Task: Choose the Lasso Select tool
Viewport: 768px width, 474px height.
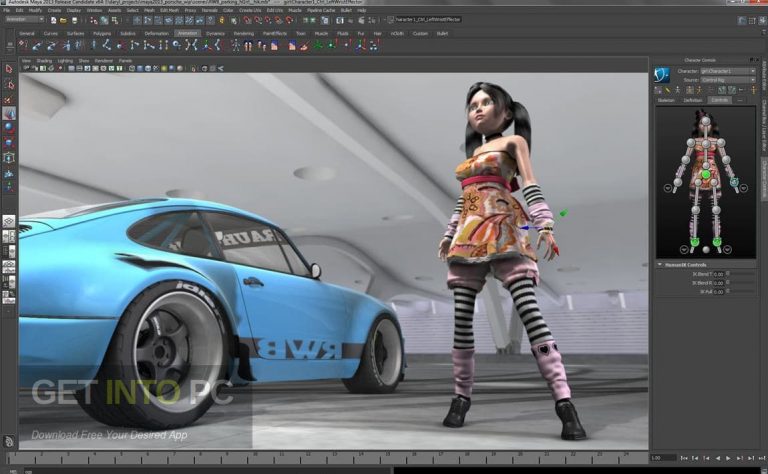Action: (x=9, y=84)
